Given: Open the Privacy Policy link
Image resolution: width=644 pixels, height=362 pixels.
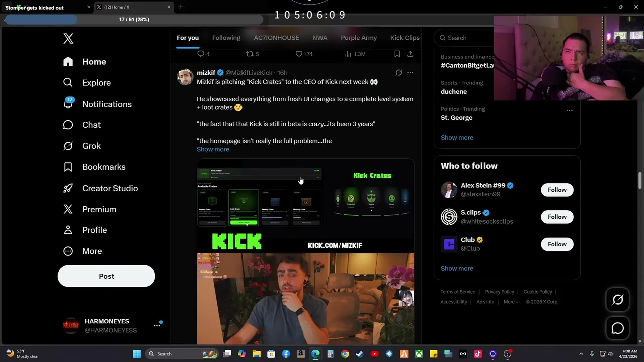Looking at the screenshot, I should (x=499, y=292).
